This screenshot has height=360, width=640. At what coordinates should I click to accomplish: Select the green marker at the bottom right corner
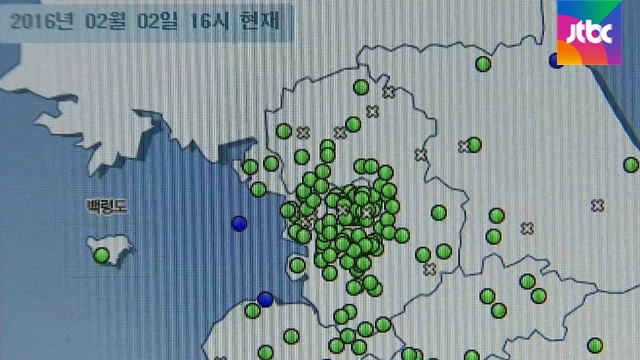[595, 345]
